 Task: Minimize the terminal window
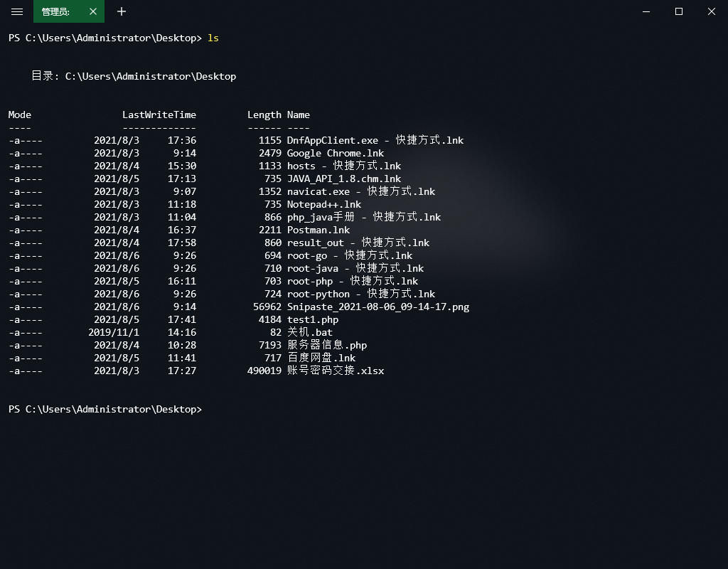click(x=646, y=11)
